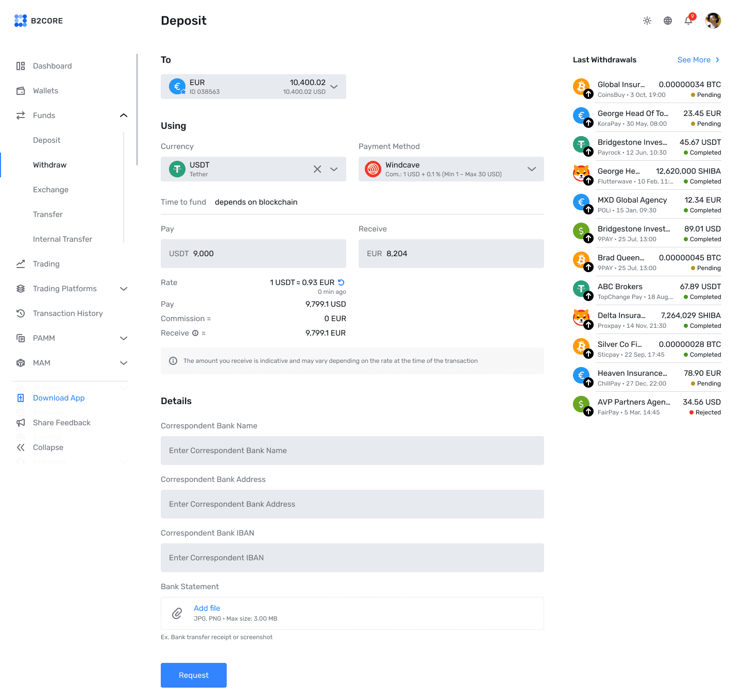Click the Global Insur... Bitcoin icon

pyautogui.click(x=581, y=87)
